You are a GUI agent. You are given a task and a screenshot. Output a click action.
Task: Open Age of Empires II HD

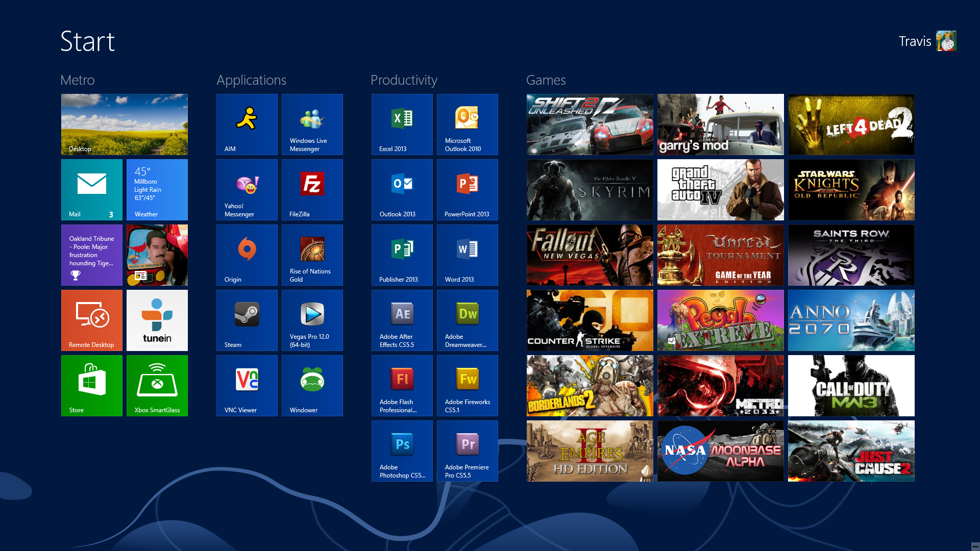[x=590, y=451]
